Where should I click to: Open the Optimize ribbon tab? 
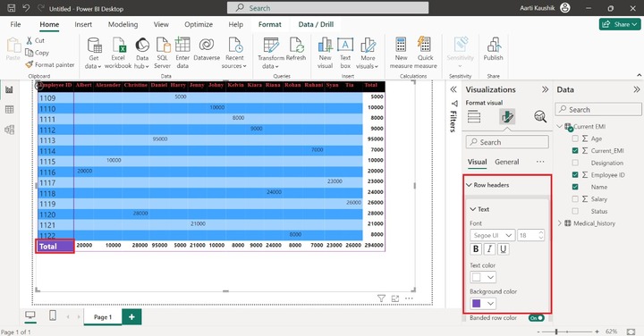[x=199, y=24]
